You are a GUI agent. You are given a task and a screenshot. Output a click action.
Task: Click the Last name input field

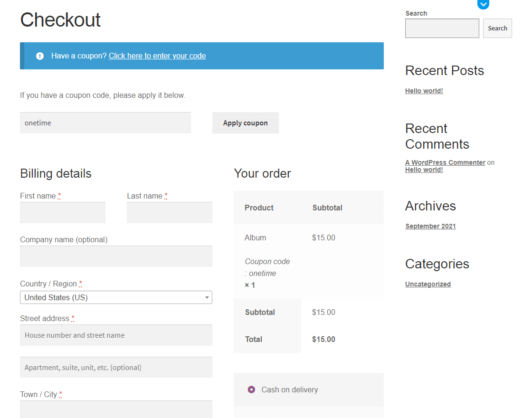(170, 213)
